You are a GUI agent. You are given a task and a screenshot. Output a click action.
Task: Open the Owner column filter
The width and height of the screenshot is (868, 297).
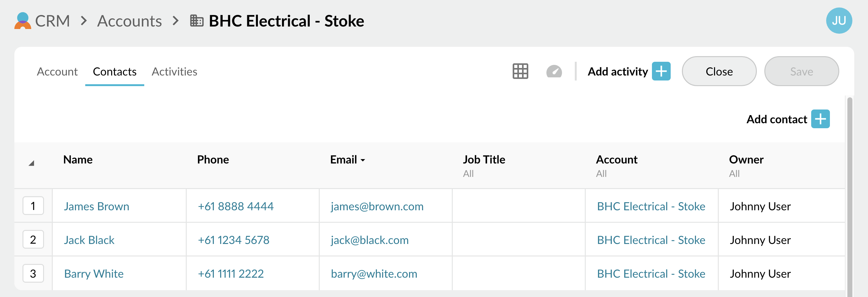point(734,174)
